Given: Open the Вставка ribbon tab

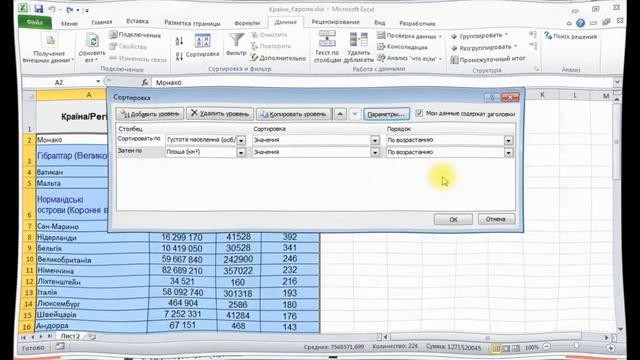Looking at the screenshot, I should [137, 21].
